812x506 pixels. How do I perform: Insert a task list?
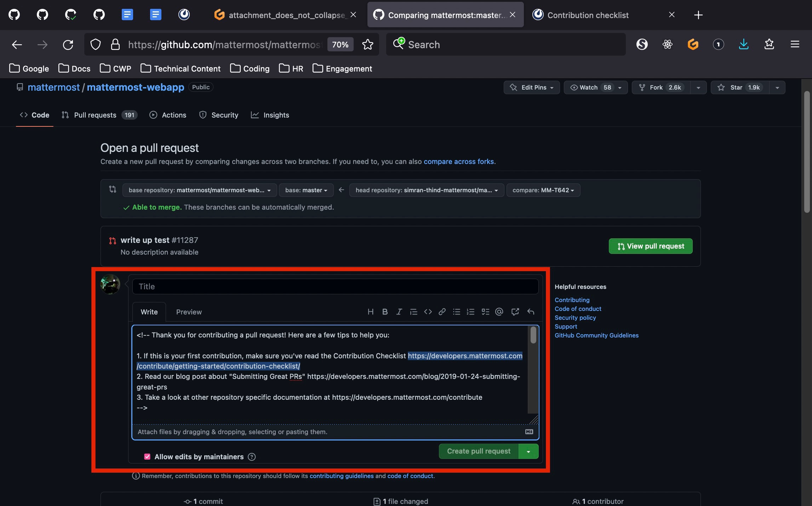[485, 312]
